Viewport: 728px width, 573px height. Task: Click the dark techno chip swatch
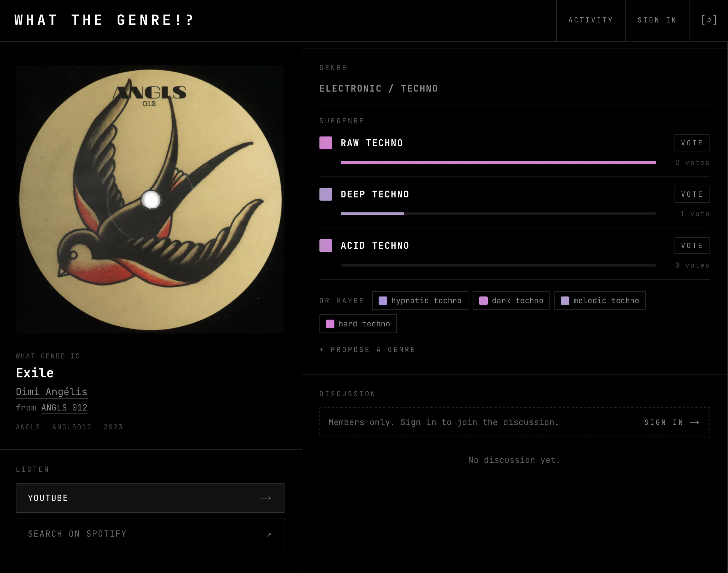coord(483,301)
